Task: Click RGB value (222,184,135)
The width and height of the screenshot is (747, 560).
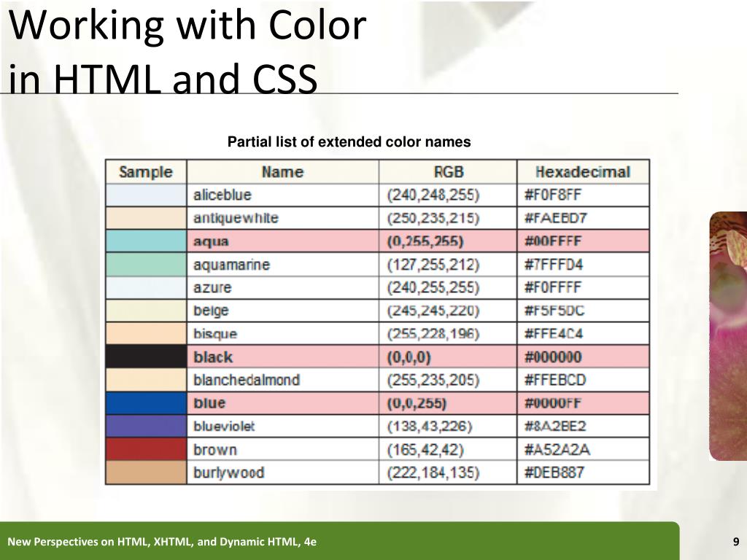Action: (x=433, y=472)
